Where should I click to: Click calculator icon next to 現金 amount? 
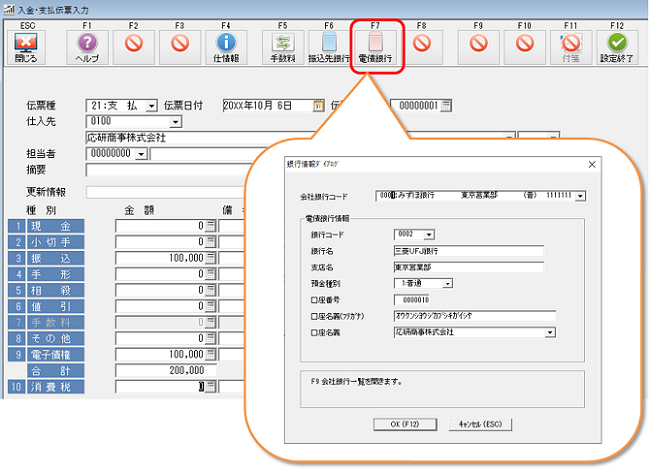210,226
